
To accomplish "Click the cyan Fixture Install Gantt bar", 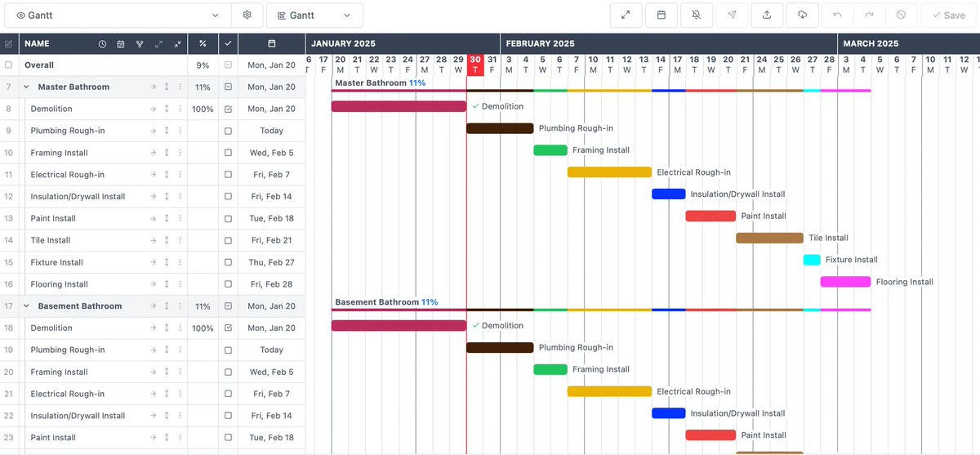I will point(812,260).
